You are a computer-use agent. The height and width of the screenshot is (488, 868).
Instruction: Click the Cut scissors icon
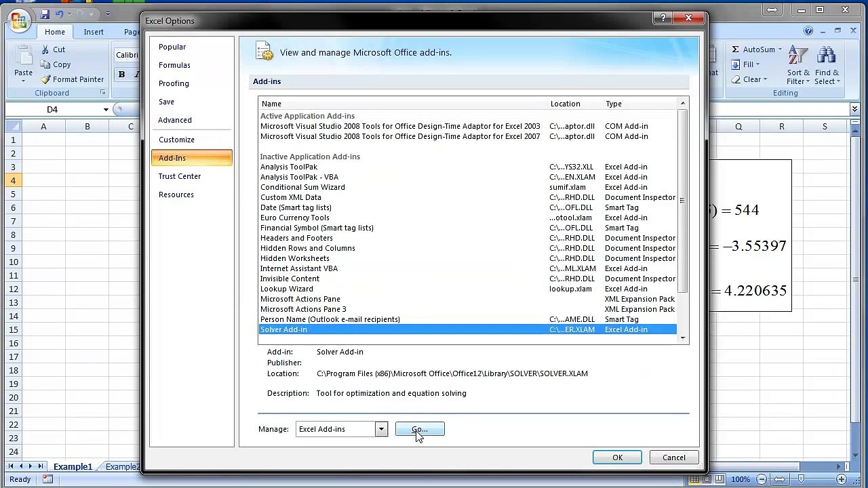pyautogui.click(x=45, y=49)
